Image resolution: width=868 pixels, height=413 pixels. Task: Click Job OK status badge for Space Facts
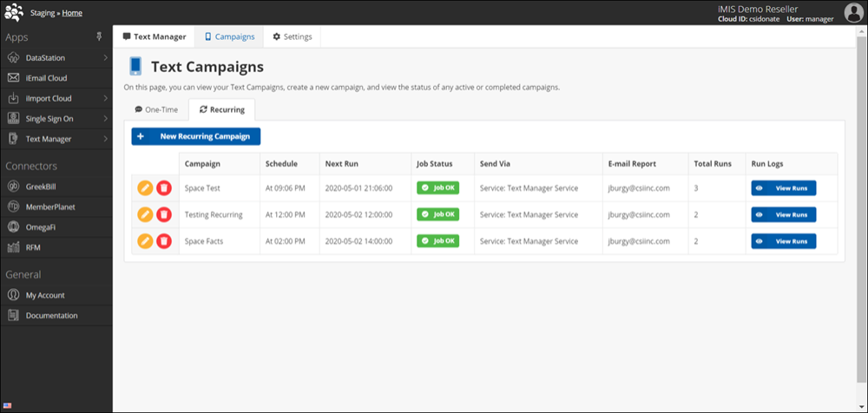click(437, 241)
